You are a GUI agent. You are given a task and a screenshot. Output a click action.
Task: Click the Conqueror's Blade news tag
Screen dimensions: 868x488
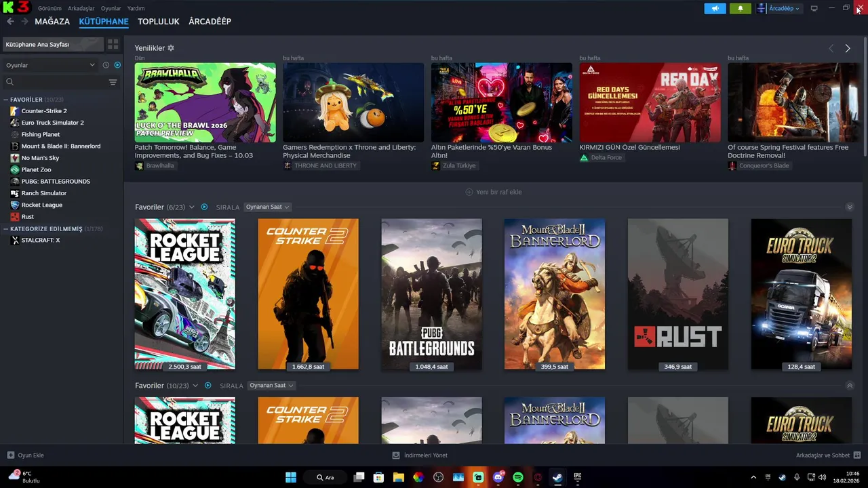759,166
